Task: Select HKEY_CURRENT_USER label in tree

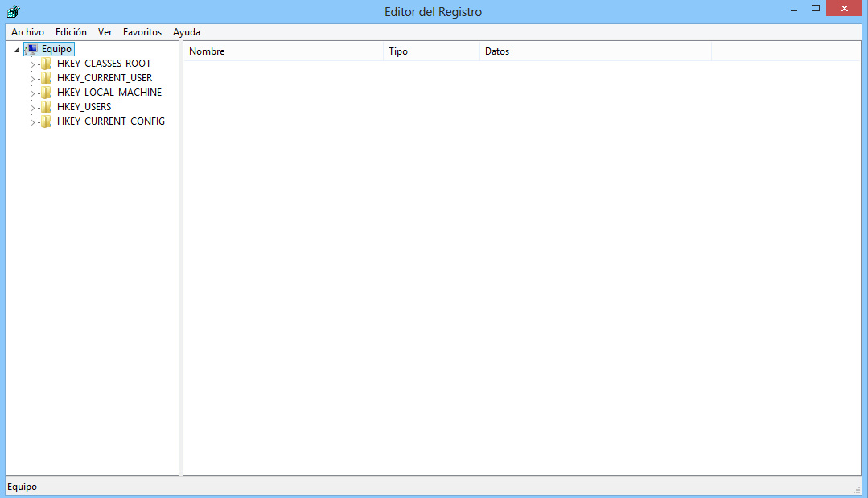Action: [105, 78]
